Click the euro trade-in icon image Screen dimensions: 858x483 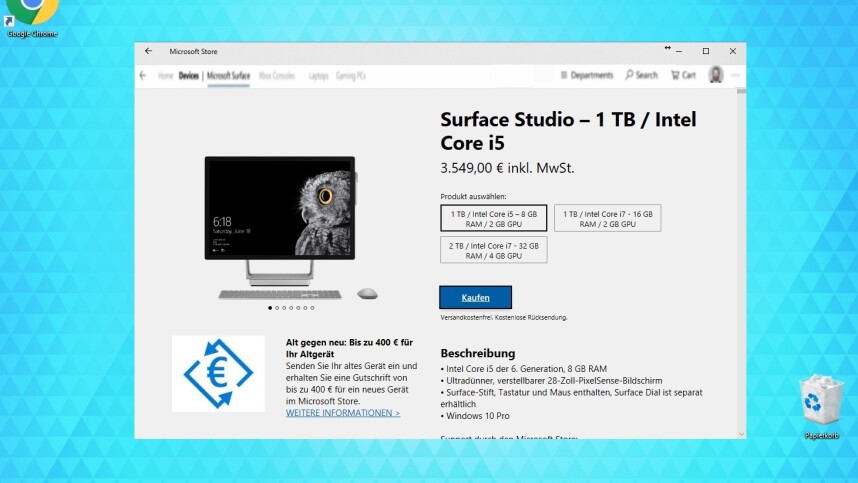218,374
